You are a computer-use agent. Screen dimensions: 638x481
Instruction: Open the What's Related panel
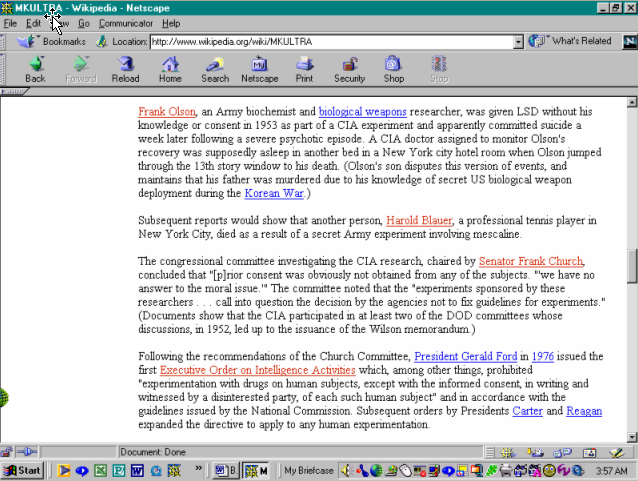point(572,41)
